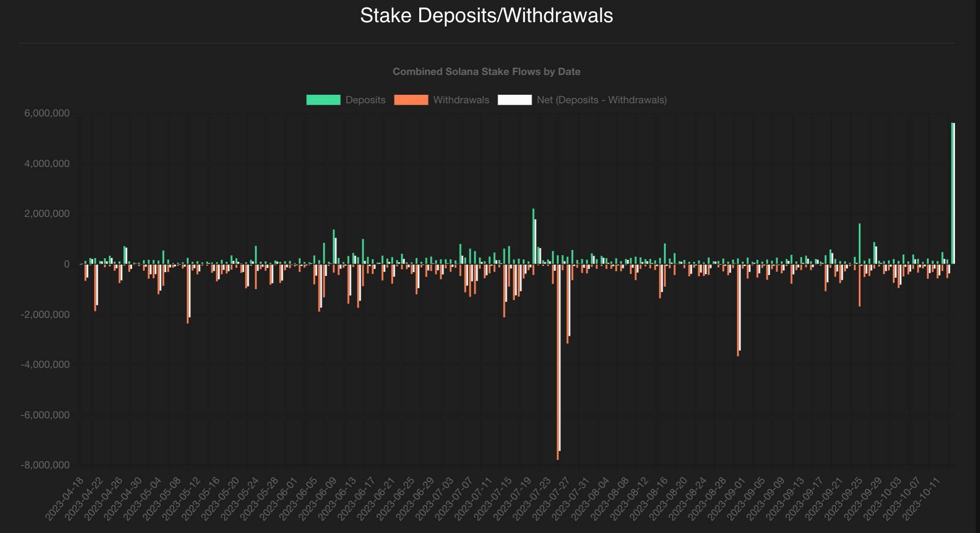Click the 2,000,000 y-axis label
980x533 pixels.
[x=47, y=214]
